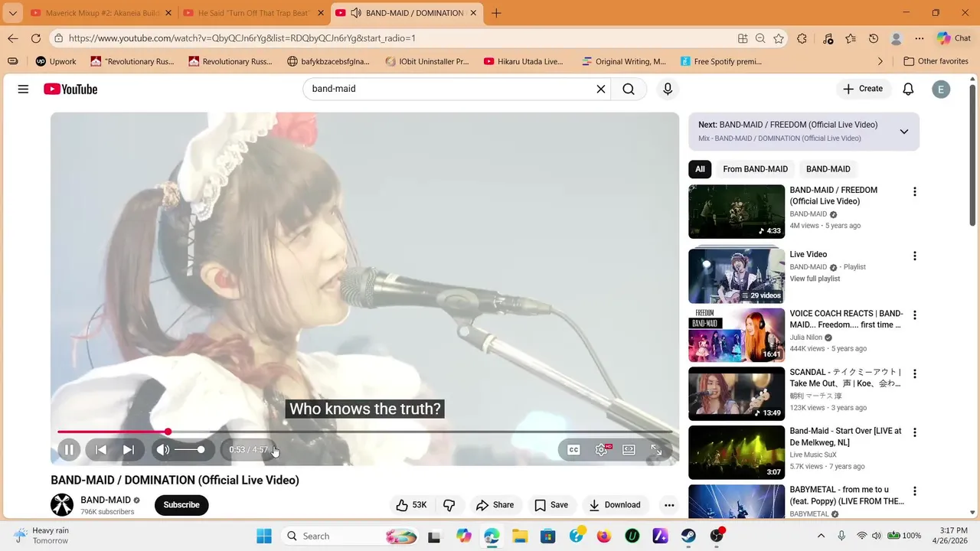Open more actions below the video
980x551 pixels.
coord(669,505)
